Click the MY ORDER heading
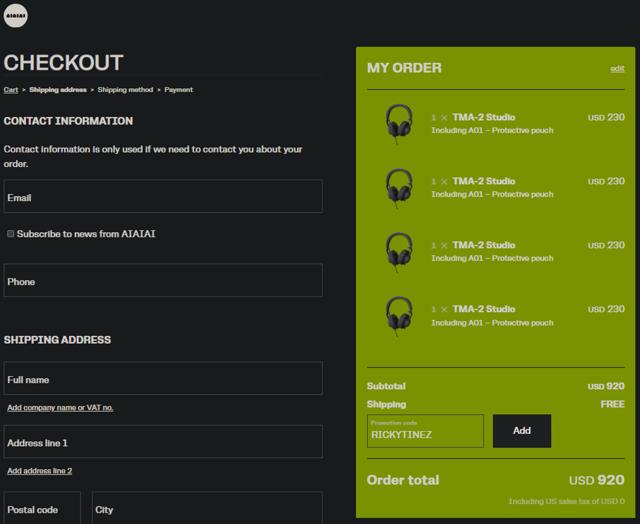This screenshot has height=524, width=640. pos(404,68)
